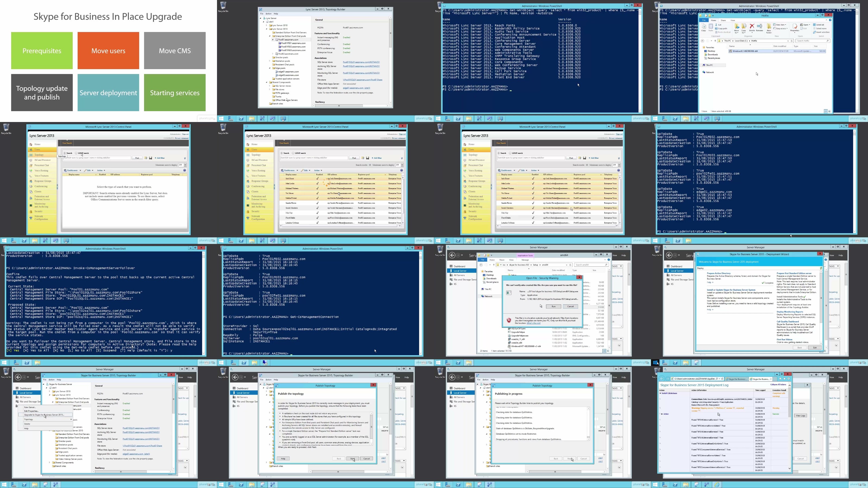Click scrollbar of Publish the topology checklist

coord(371,428)
